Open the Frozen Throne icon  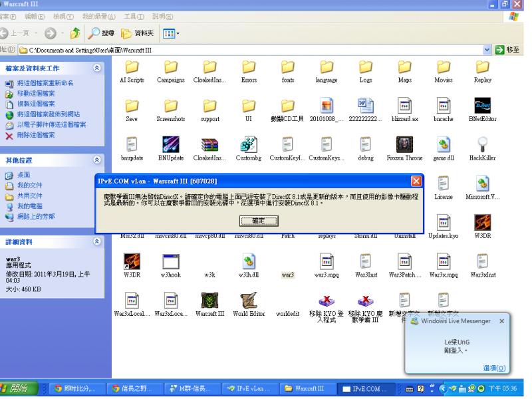(404, 145)
